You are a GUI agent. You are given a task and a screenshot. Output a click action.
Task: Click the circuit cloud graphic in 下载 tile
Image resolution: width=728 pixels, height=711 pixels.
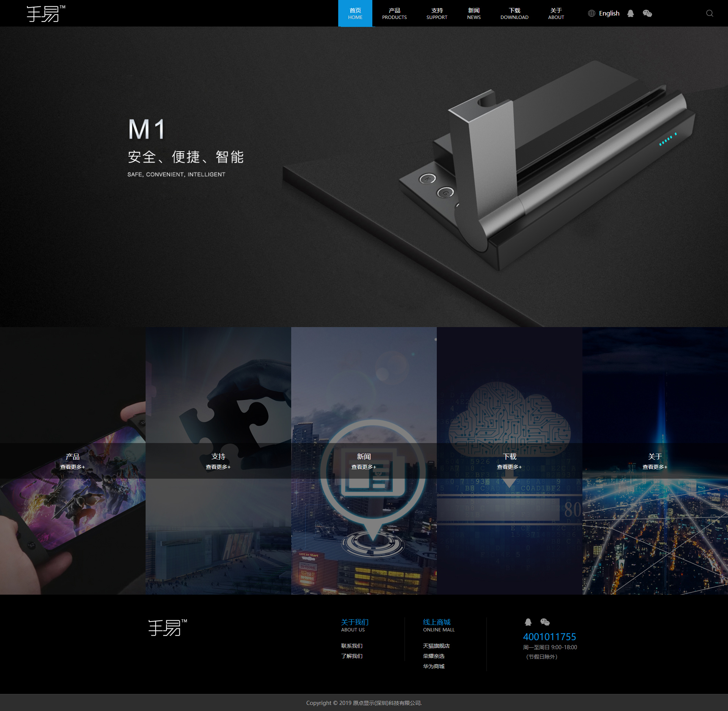[x=509, y=419]
